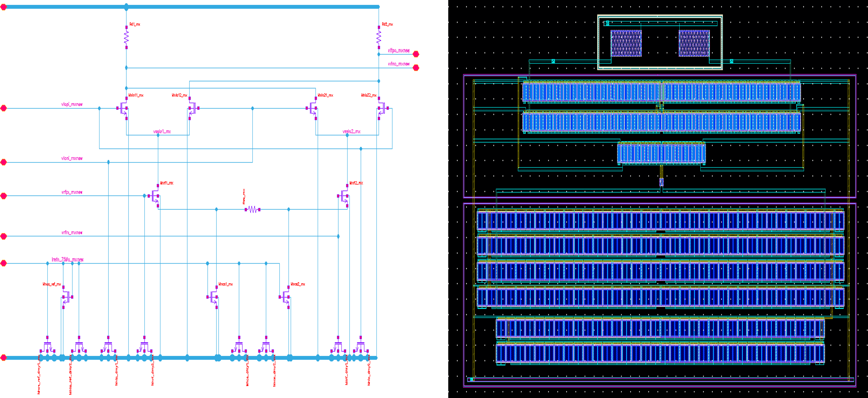Image resolution: width=868 pixels, height=398 pixels.
Task: Click the Irefn_750u_mxnew net label
Action: click(67, 259)
